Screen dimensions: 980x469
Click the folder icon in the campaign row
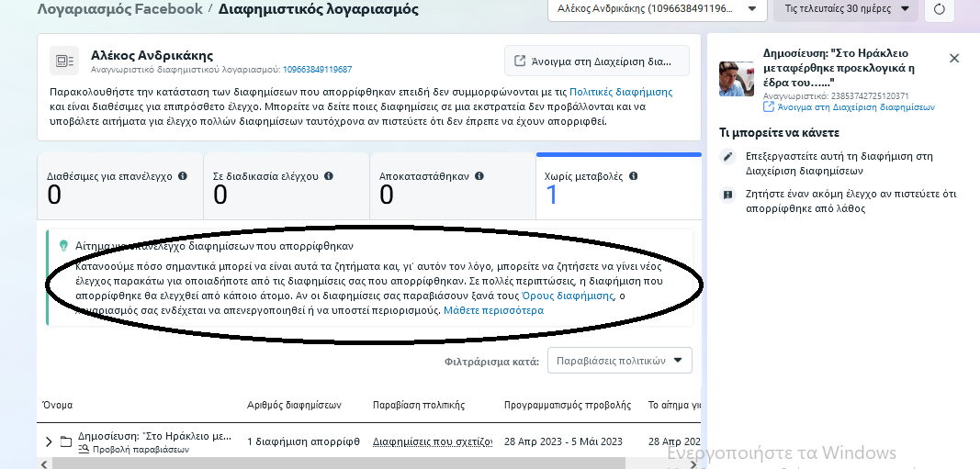coord(66,441)
